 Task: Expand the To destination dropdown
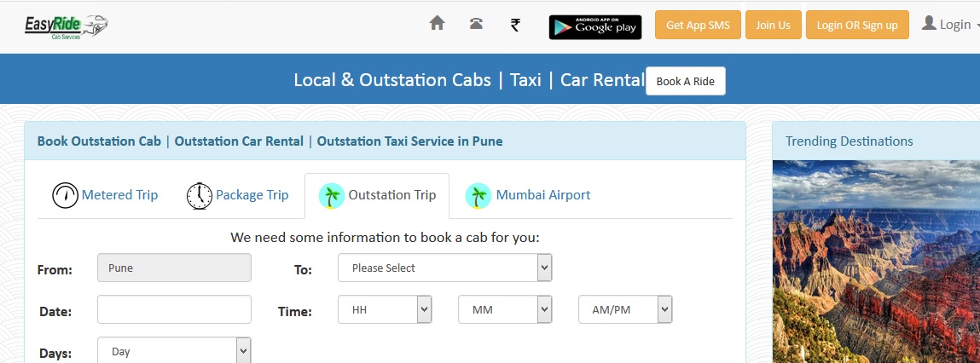pyautogui.click(x=445, y=268)
